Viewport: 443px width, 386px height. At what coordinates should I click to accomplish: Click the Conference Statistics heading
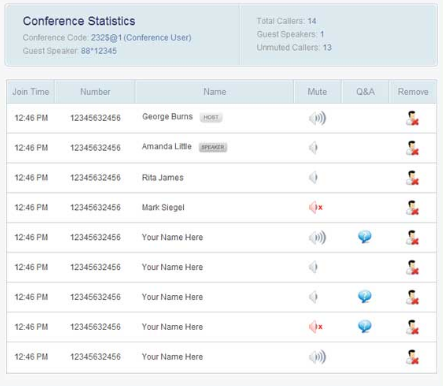coord(79,21)
